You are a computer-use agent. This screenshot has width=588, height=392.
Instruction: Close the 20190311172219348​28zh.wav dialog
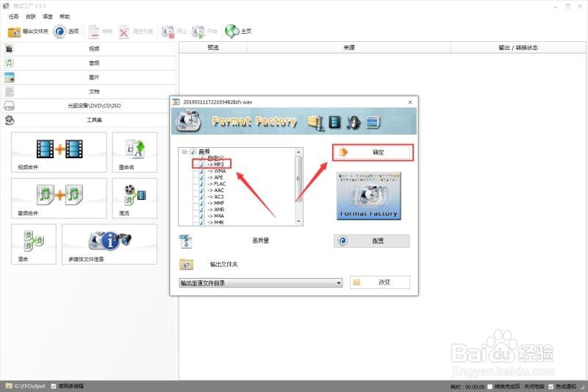tap(410, 102)
